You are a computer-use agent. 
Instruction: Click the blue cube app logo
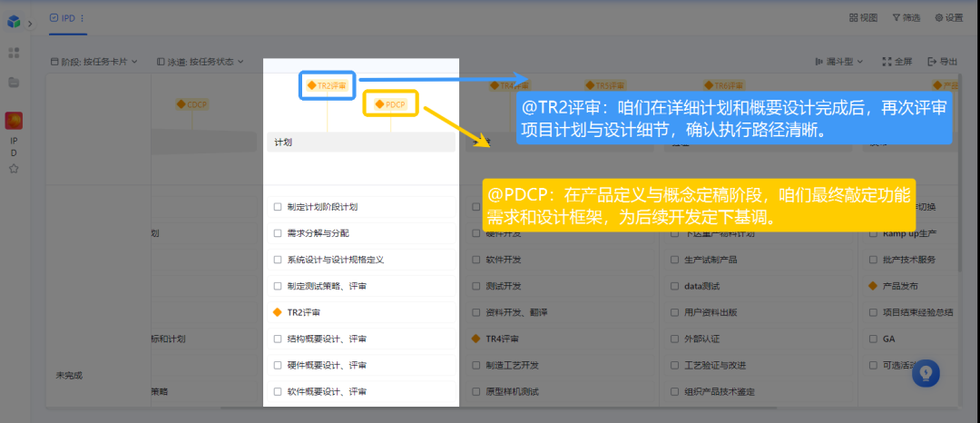[14, 21]
